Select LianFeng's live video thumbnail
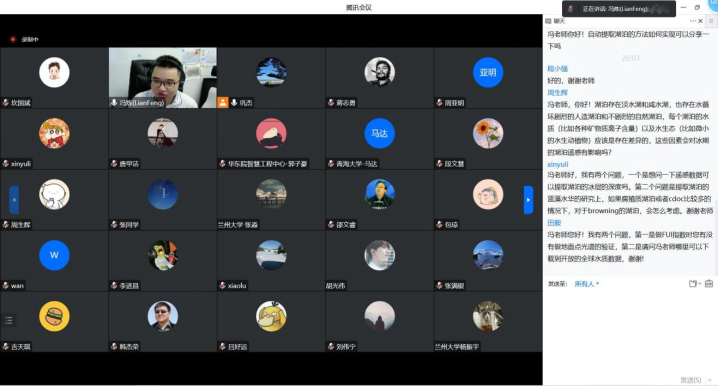The height and width of the screenshot is (386, 719). [x=163, y=78]
